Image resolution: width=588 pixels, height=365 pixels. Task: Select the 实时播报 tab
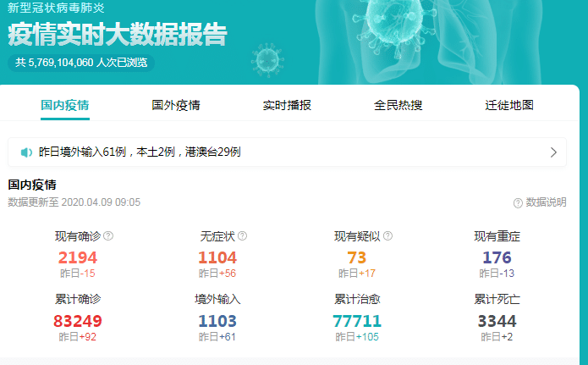(x=287, y=106)
